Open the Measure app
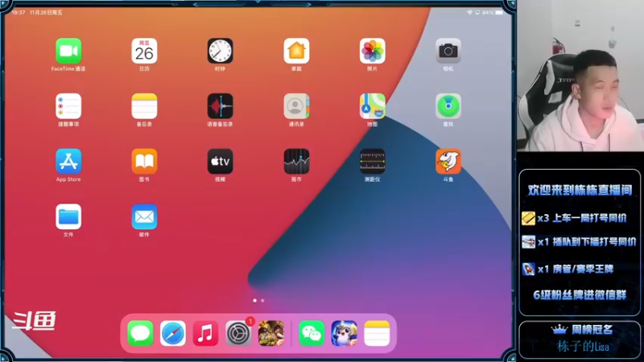Viewport: 644px width, 362px height. 373,162
